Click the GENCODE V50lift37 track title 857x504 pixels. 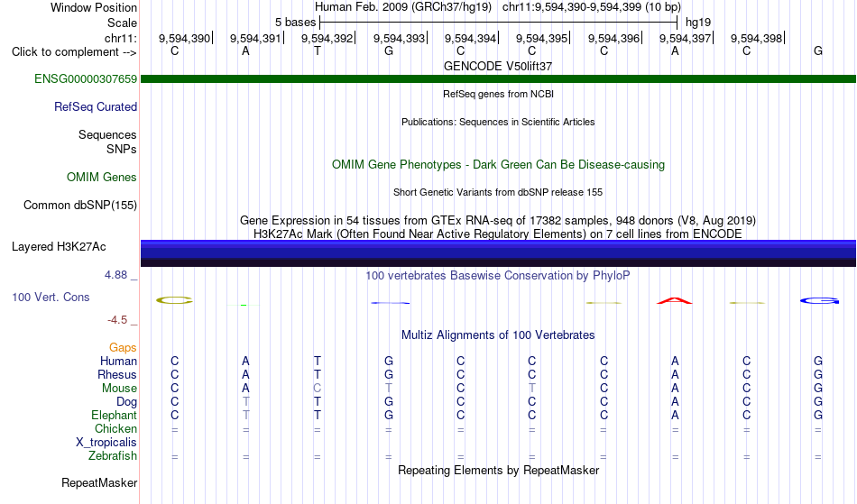pos(498,66)
